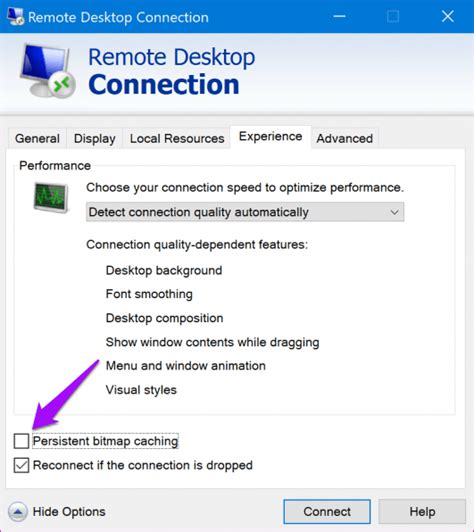The height and width of the screenshot is (532, 474).
Task: Open the connection speed dropdown
Action: coord(245,212)
